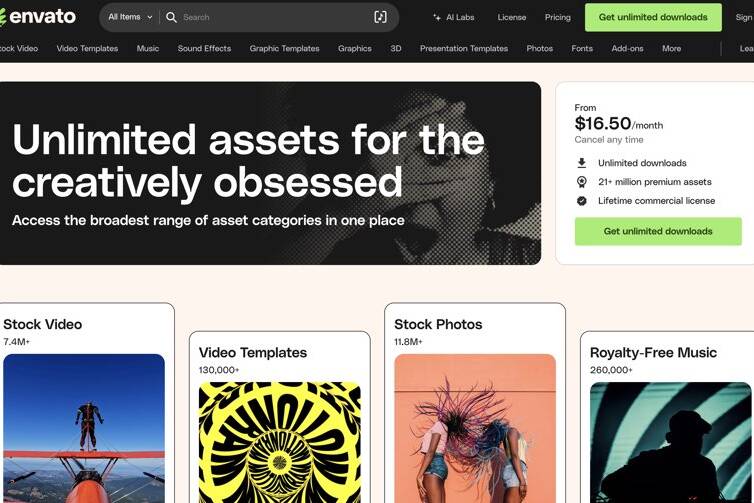Select the Sound Effects navigation item
This screenshot has height=503, width=754.
click(204, 49)
